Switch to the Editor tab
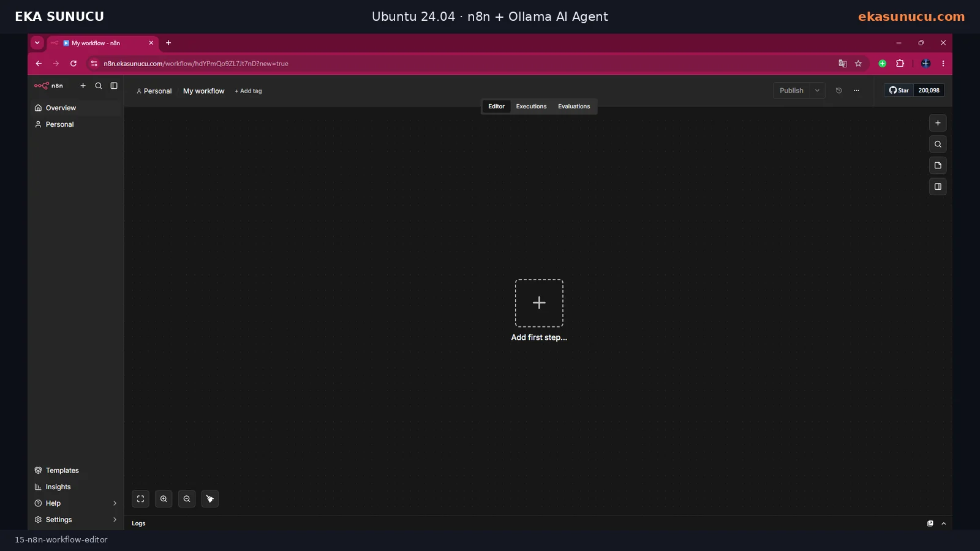The image size is (980, 551). pyautogui.click(x=496, y=107)
